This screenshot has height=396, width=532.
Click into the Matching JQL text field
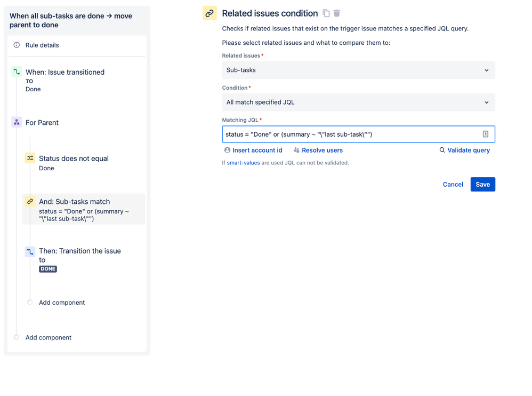click(x=349, y=134)
